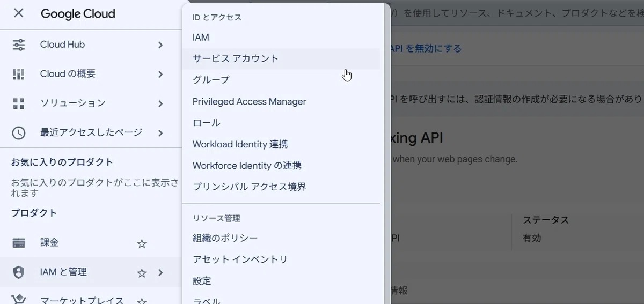The width and height of the screenshot is (644, 304).
Task: Star the マーケットプレイス product
Action: click(x=142, y=301)
